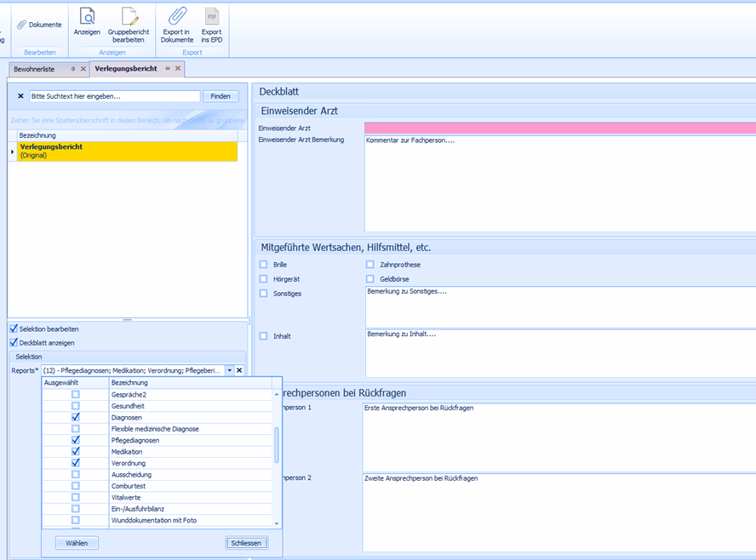Toggle the Deckblatt anzeigen checkbox
The image size is (756, 560).
[x=14, y=342]
